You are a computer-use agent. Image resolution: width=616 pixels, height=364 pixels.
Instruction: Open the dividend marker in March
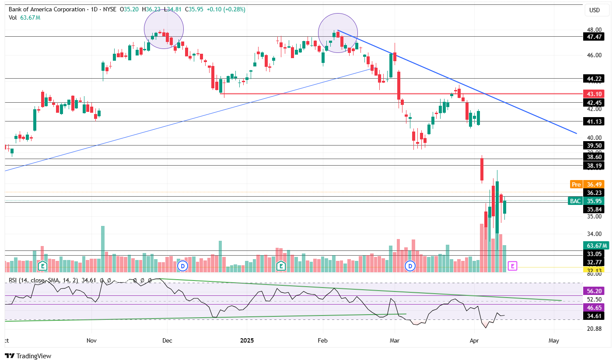(410, 265)
